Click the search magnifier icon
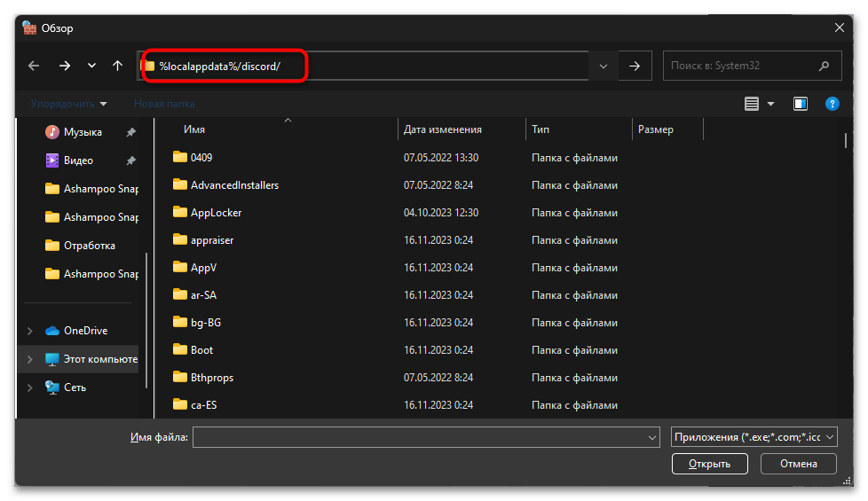This screenshot has height=501, width=868. click(825, 66)
